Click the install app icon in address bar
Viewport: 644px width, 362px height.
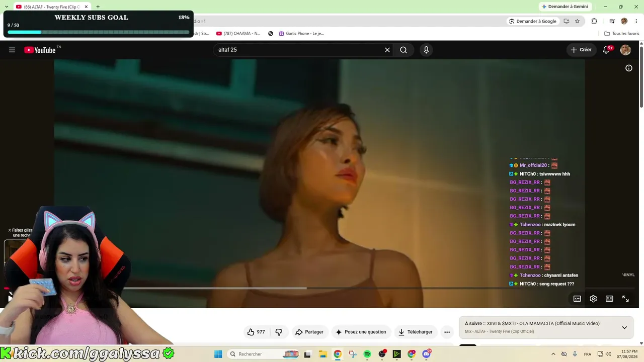[x=567, y=21]
